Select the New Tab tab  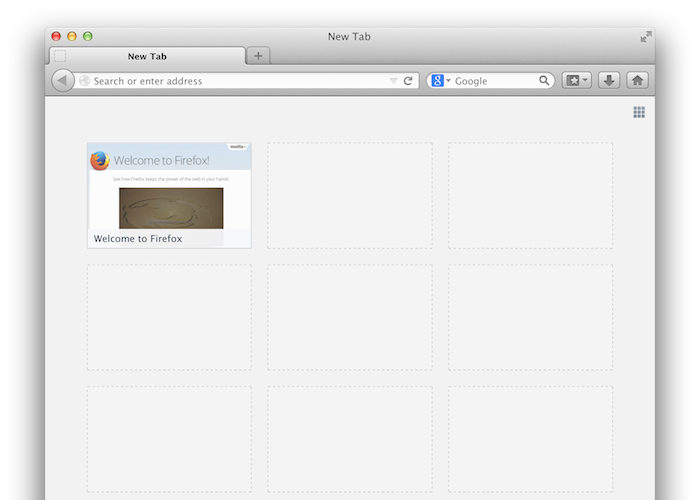147,57
